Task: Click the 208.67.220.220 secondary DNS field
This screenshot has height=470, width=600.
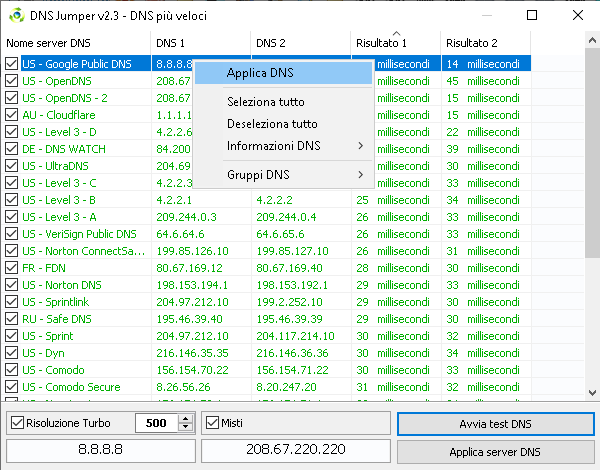Action: click(296, 450)
